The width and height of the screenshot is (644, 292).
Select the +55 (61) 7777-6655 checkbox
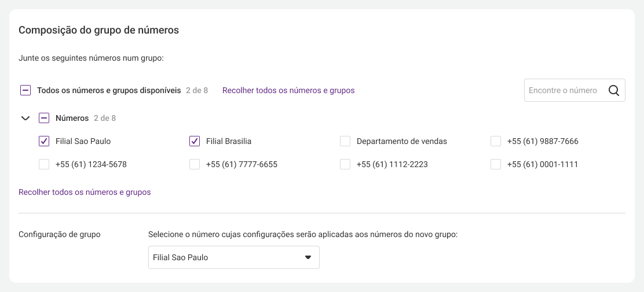[x=195, y=164]
